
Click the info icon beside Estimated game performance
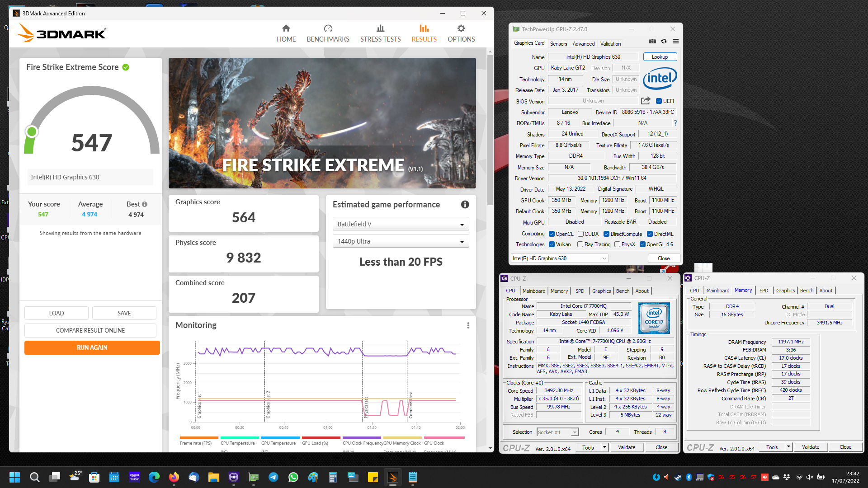click(x=465, y=205)
